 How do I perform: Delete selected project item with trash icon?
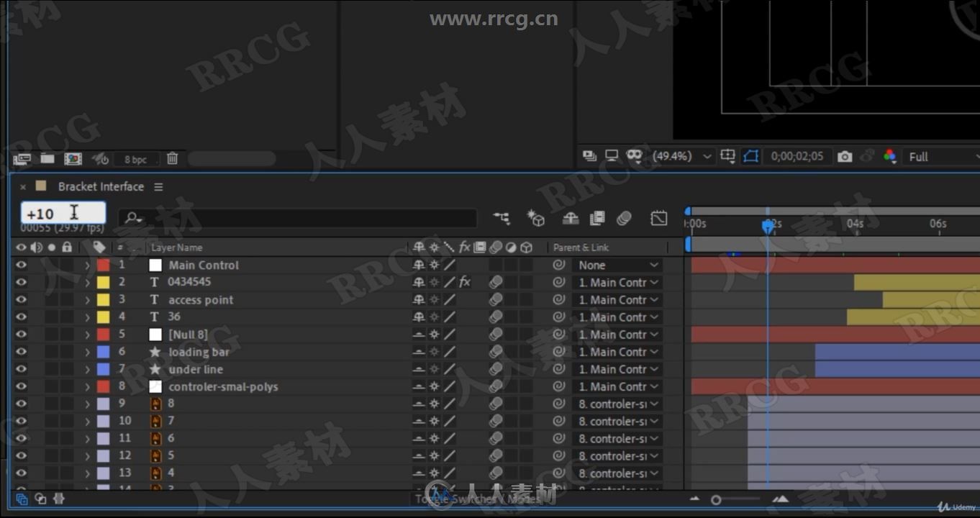tap(172, 158)
